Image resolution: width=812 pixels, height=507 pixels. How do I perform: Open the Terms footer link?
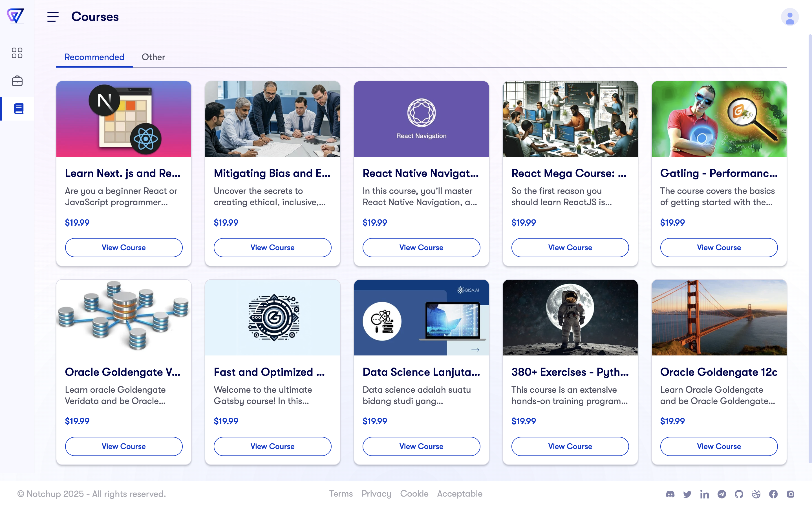(x=341, y=493)
